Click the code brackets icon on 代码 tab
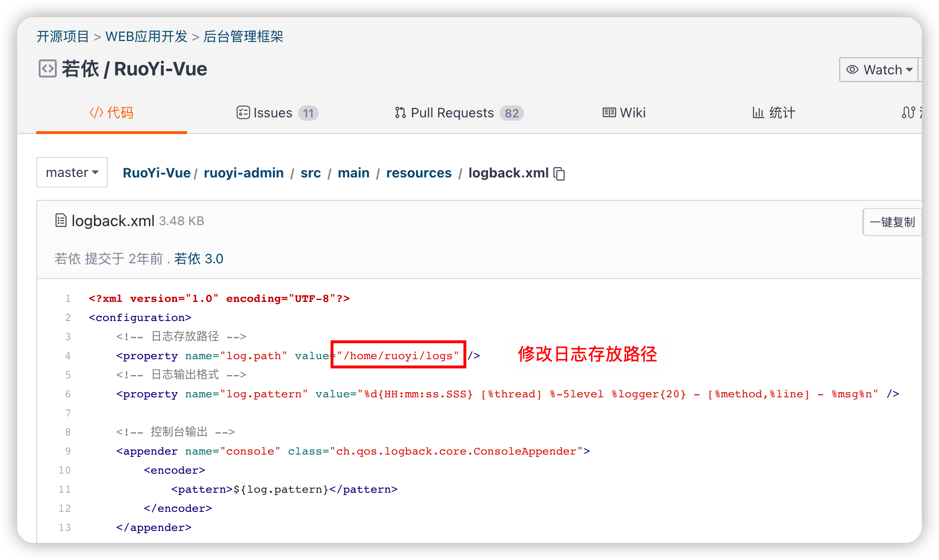The height and width of the screenshot is (560, 939). tap(96, 113)
